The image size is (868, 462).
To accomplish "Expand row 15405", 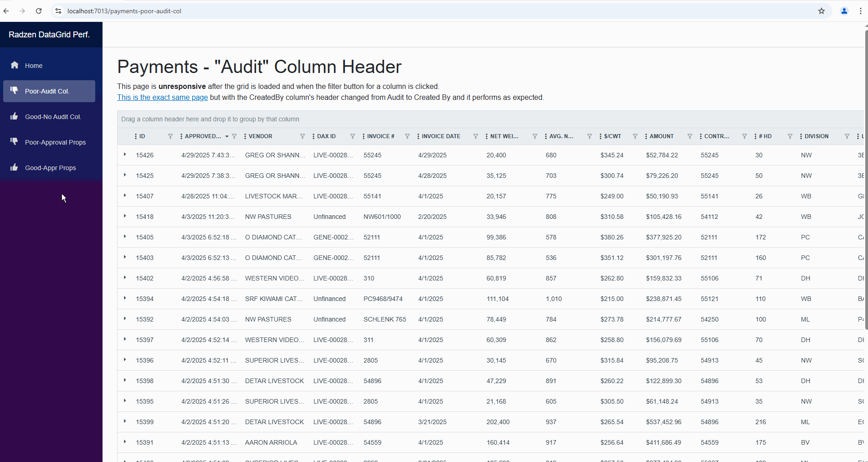I will click(x=125, y=237).
